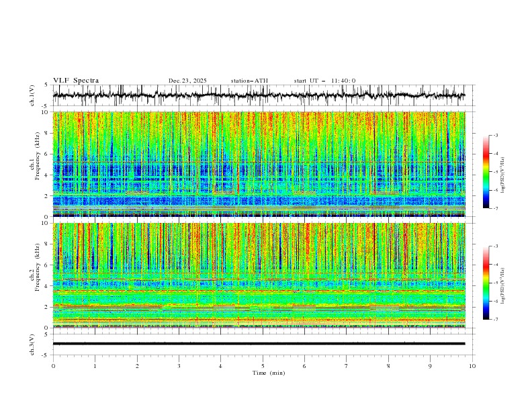Click the "3" tick on the time axis

tap(179, 366)
